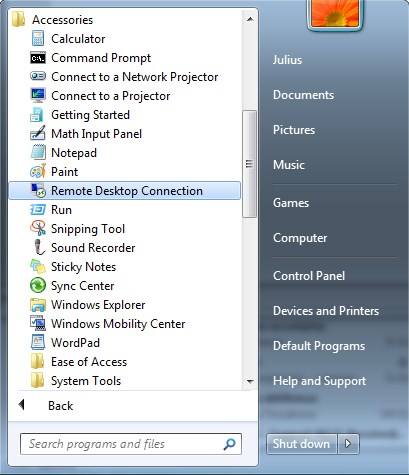
Task: Open the Snipping Tool scissors icon
Action: tap(38, 228)
